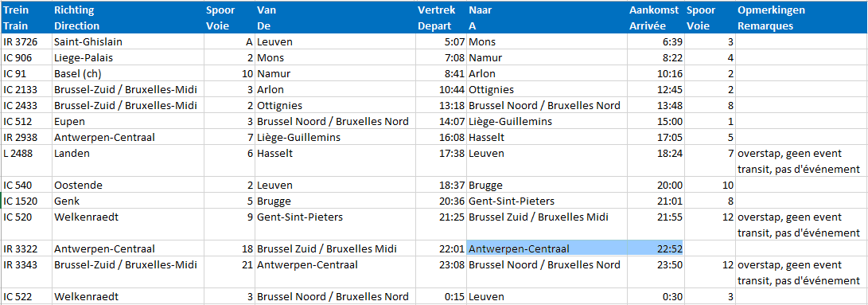
Task: Select the IC 2133 train cell
Action: click(26, 90)
